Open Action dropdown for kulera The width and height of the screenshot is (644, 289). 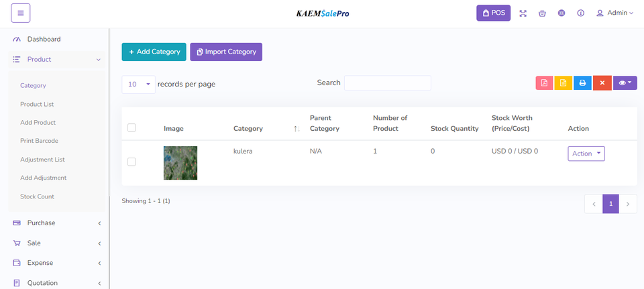click(x=586, y=154)
